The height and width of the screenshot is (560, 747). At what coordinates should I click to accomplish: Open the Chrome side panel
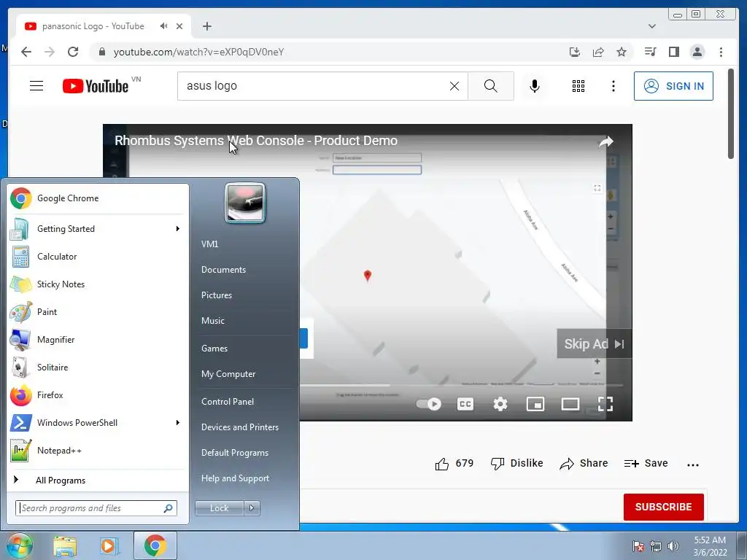[x=673, y=52]
